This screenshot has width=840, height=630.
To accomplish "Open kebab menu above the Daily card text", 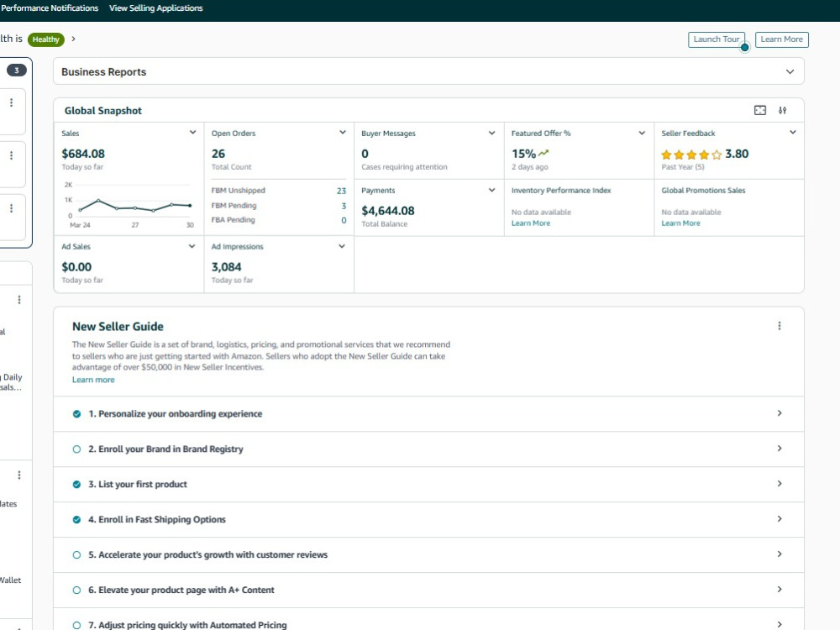I will coord(19,300).
